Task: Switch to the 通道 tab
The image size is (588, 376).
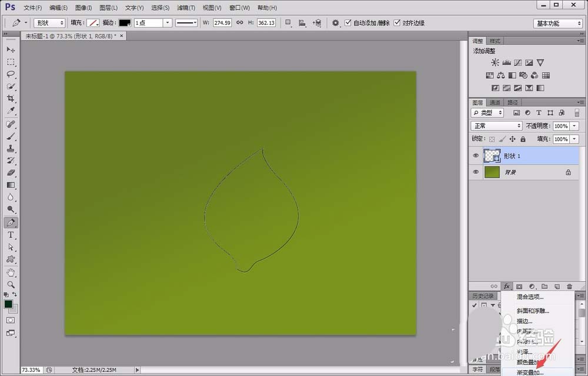Action: tap(495, 103)
